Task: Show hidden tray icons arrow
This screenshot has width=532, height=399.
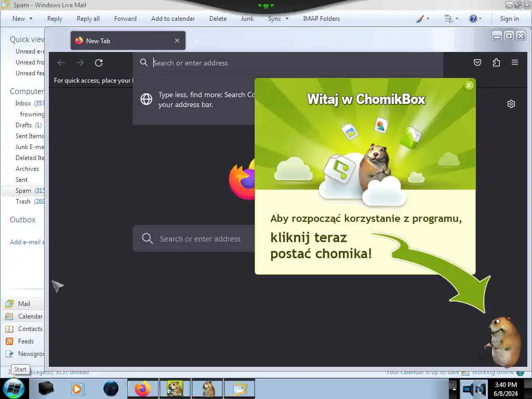Action: (454, 389)
